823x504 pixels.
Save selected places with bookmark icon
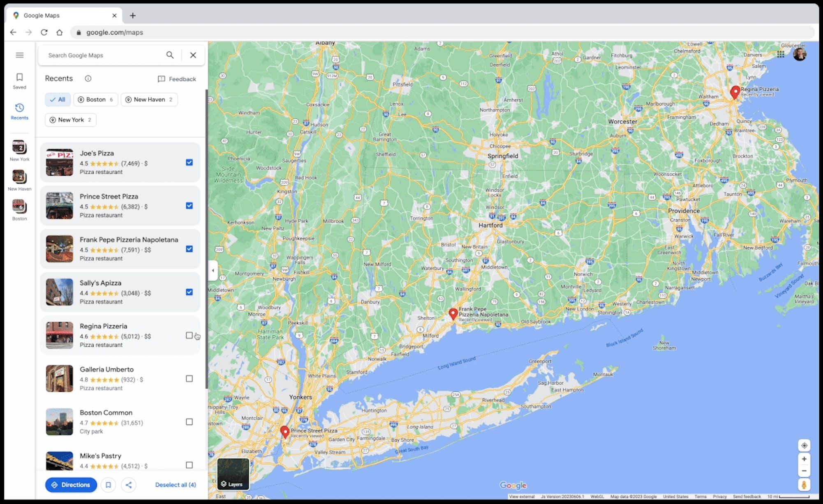click(108, 485)
